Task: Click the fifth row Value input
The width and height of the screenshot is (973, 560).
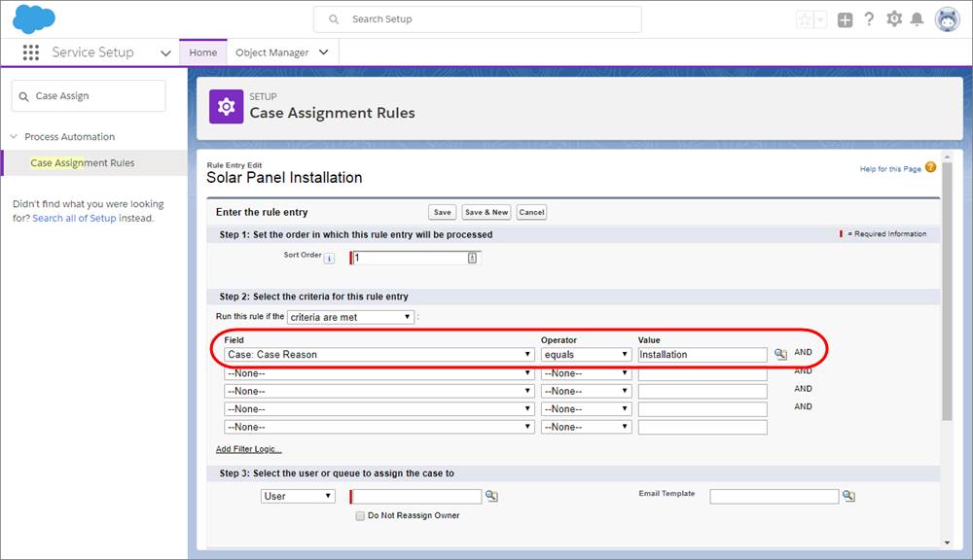Action: (703, 427)
